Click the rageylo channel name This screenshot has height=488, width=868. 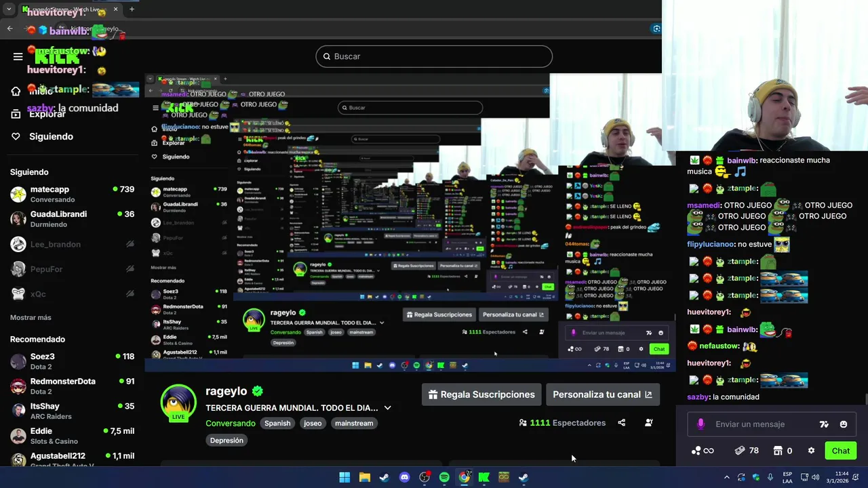(x=226, y=391)
